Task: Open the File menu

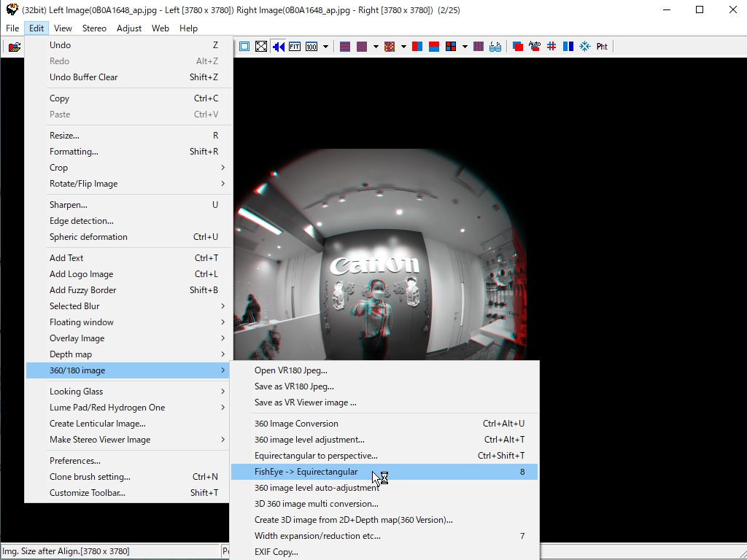Action: 12,28
